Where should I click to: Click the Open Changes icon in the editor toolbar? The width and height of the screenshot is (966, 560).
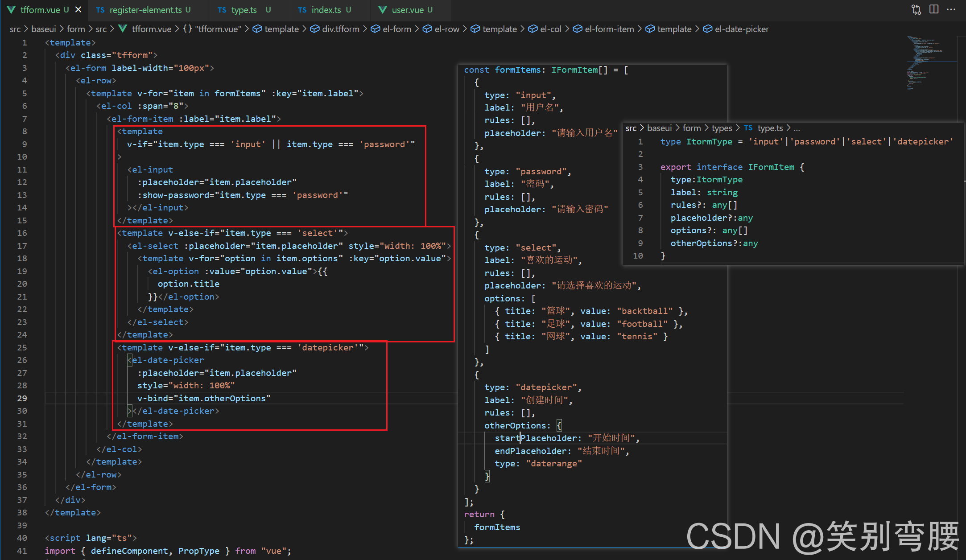point(916,9)
